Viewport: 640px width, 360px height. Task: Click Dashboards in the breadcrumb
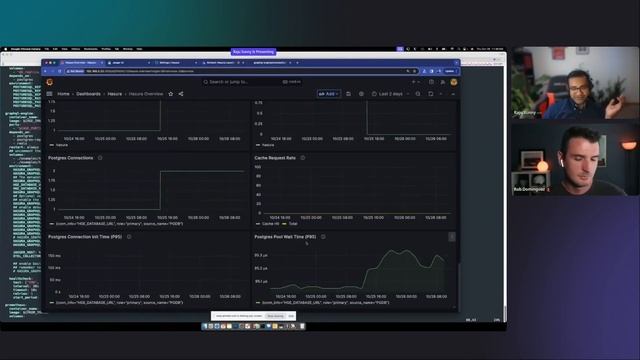(x=89, y=94)
